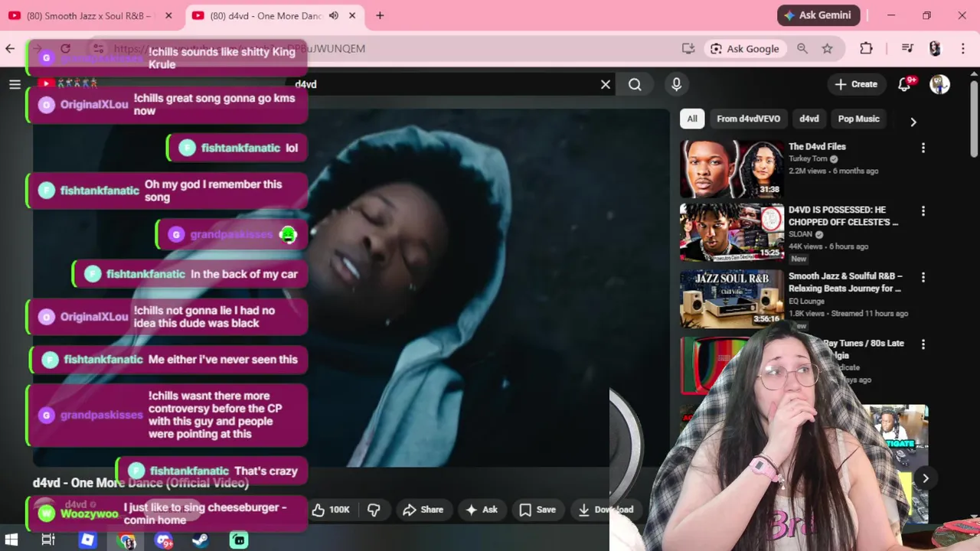This screenshot has width=980, height=551.
Task: Open the D4VD IS POSSESSED thumbnail
Action: tap(732, 233)
